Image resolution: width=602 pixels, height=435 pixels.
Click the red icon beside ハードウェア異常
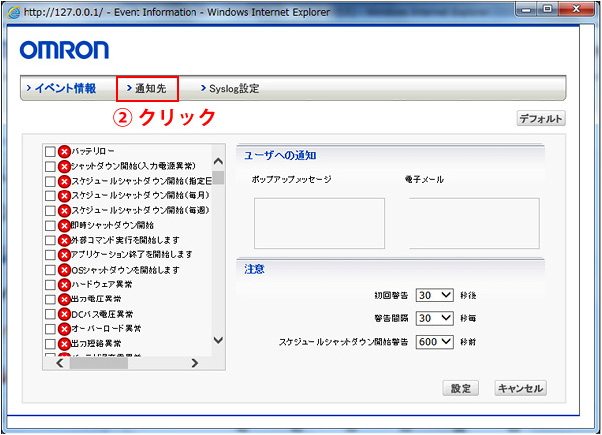pos(64,285)
